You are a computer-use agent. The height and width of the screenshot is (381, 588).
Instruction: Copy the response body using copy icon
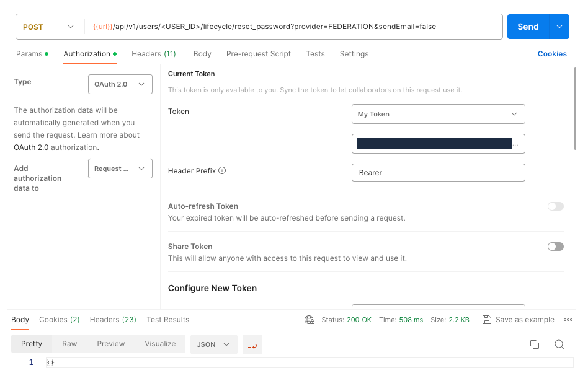[534, 344]
